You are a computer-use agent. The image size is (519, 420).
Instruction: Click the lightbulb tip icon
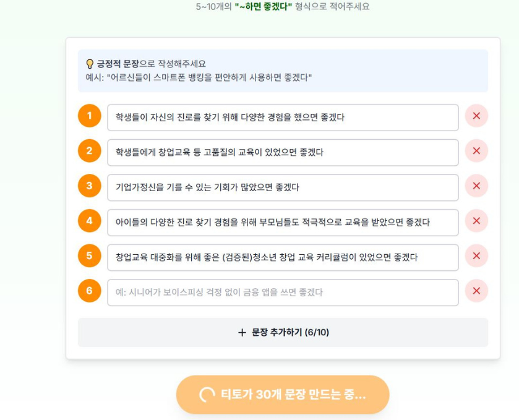coord(90,64)
